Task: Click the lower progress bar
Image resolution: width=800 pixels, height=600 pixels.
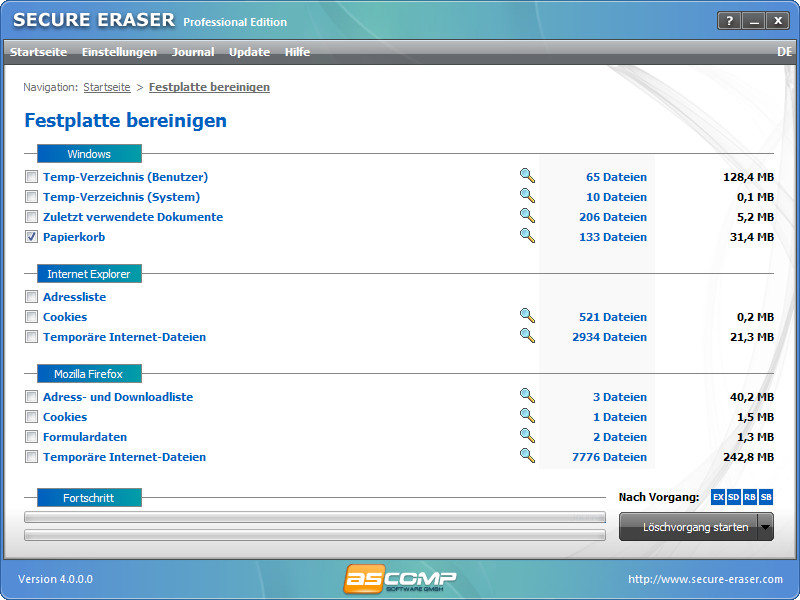Action: [x=315, y=535]
